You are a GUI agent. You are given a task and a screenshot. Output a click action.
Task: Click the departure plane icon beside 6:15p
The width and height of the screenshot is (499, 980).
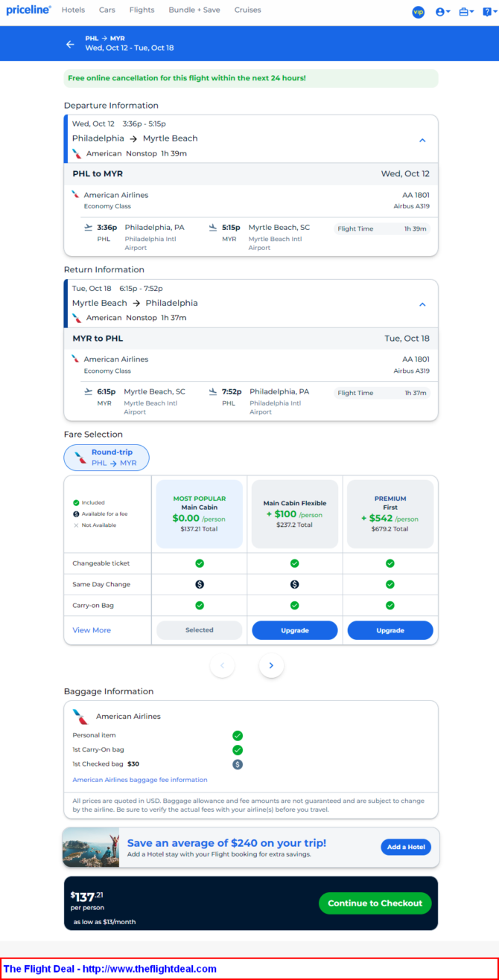tap(89, 391)
